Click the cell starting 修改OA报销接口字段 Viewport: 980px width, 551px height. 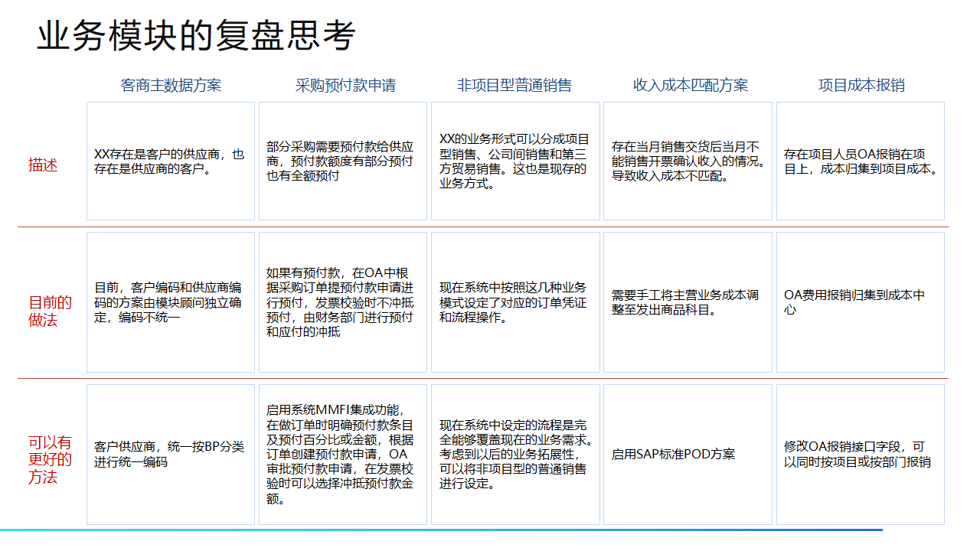(861, 455)
